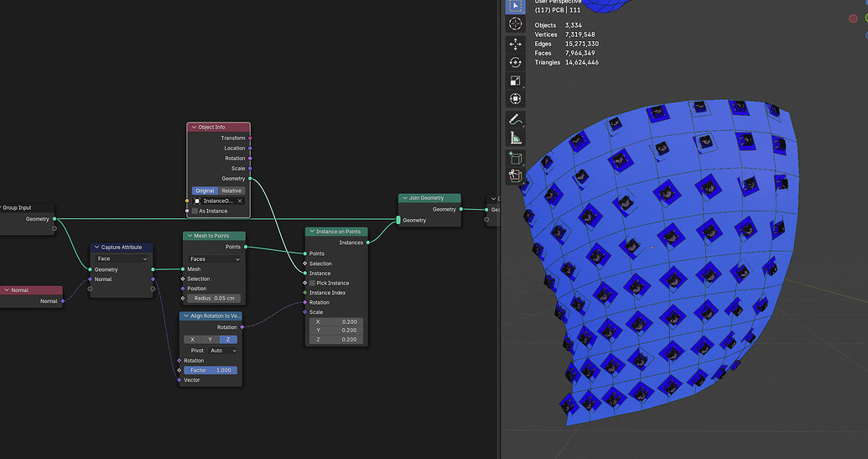Choose Z axis in Align Rotation node
This screenshot has width=868, height=459.
[228, 339]
